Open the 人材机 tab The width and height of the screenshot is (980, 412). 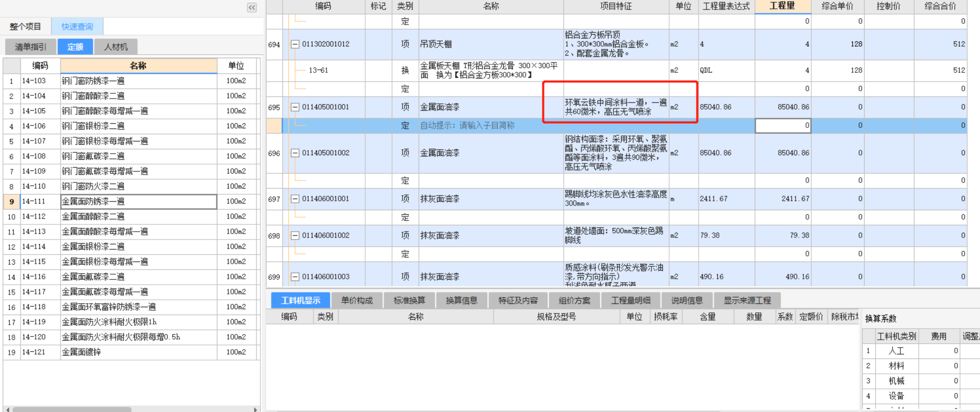tap(116, 47)
